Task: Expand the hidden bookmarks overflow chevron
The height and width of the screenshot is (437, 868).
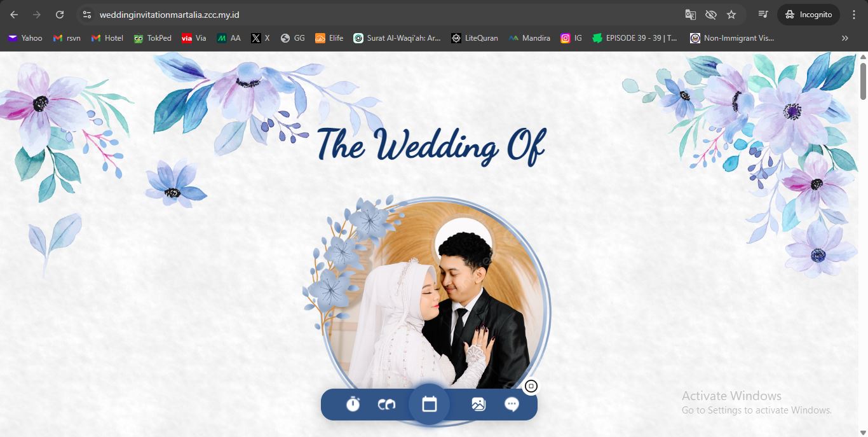Action: coord(845,38)
